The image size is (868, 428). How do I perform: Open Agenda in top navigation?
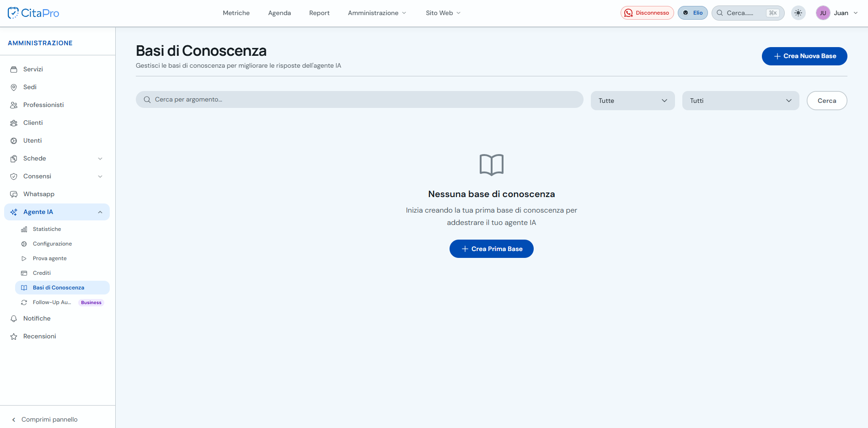point(279,13)
